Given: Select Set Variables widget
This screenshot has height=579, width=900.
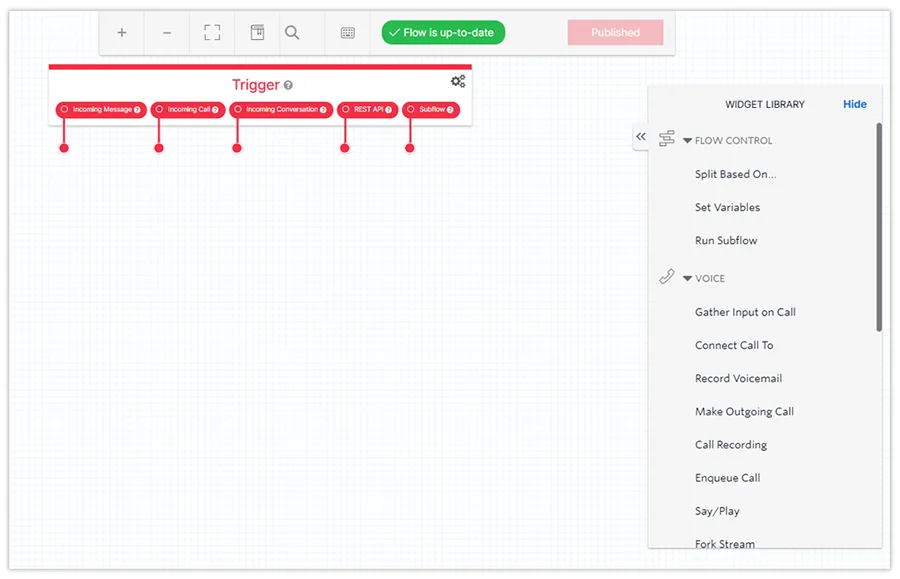Looking at the screenshot, I should click(x=727, y=207).
